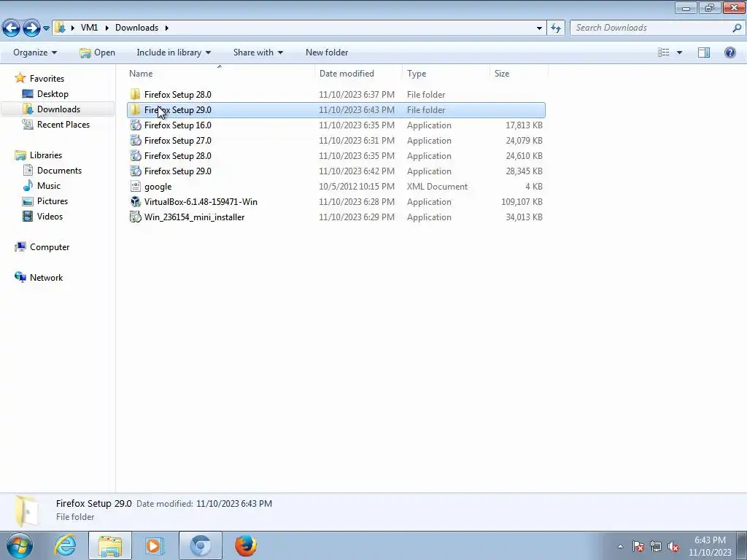Sort by the Size column header

point(502,74)
